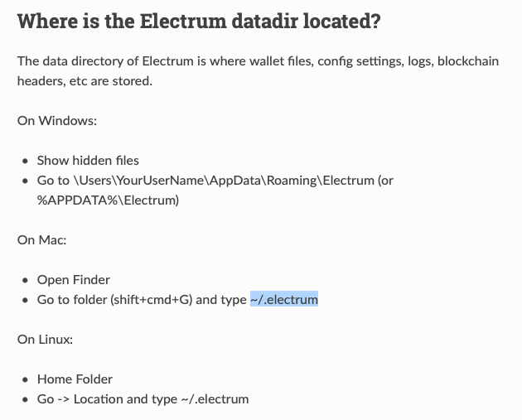The image size is (522, 420).
Task: Click the word "datadir" in the heading
Action: 244,21
